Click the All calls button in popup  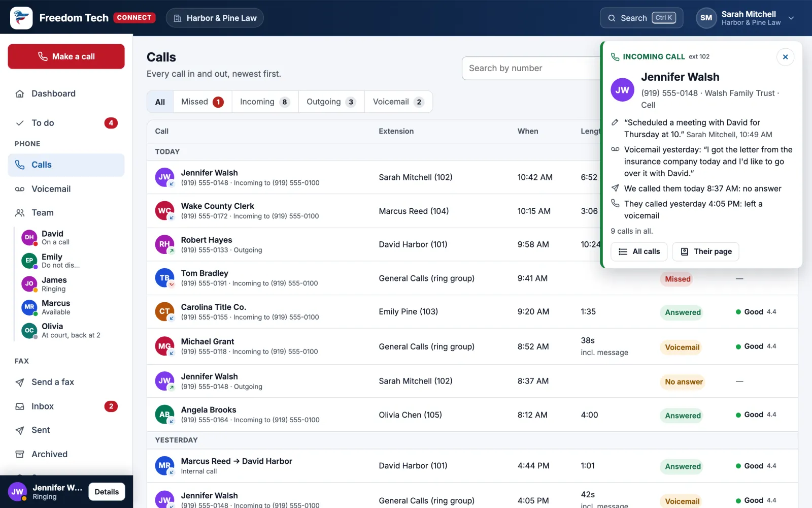tap(639, 251)
